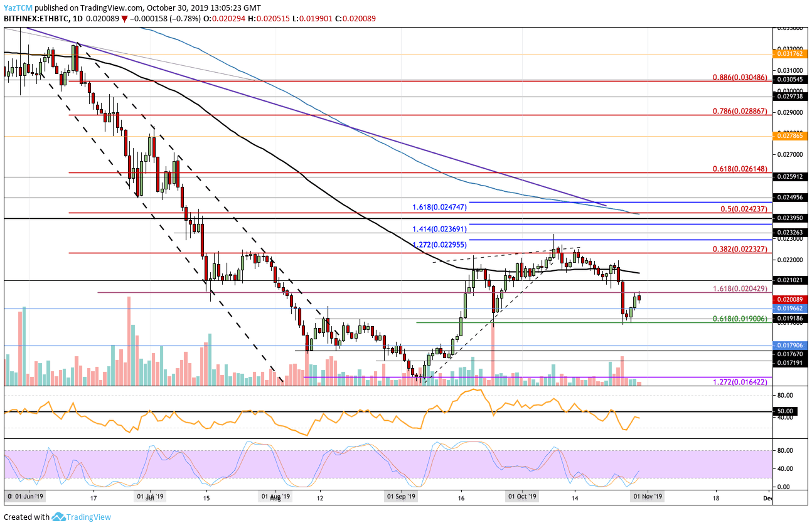Click the 0.021021 price axis tag
The height and width of the screenshot is (528, 812).
pyautogui.click(x=791, y=280)
